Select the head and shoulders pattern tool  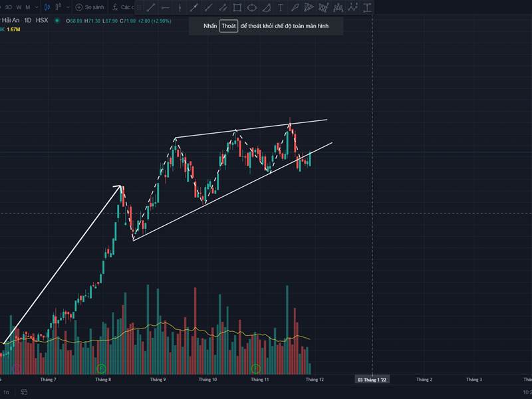coord(338,7)
